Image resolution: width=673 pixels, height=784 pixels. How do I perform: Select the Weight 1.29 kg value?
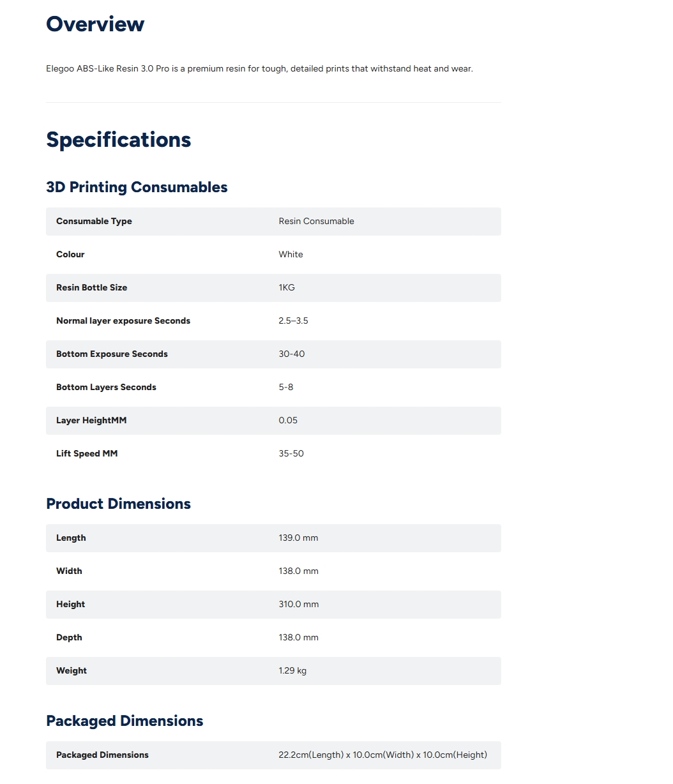point(292,671)
